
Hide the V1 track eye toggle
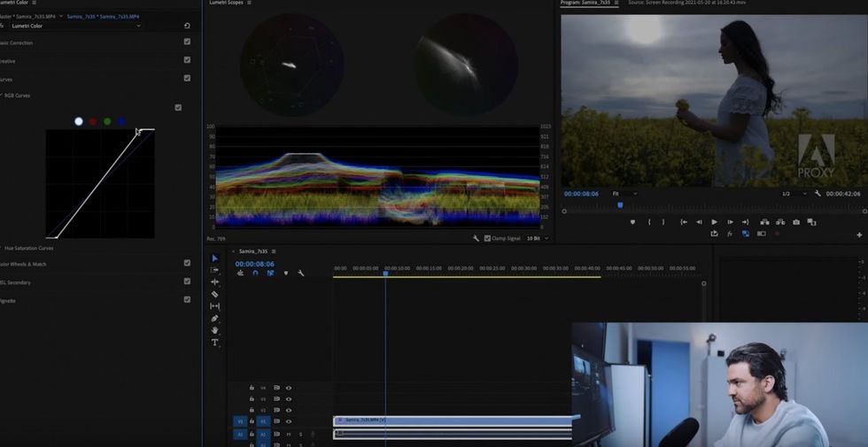pyautogui.click(x=289, y=421)
